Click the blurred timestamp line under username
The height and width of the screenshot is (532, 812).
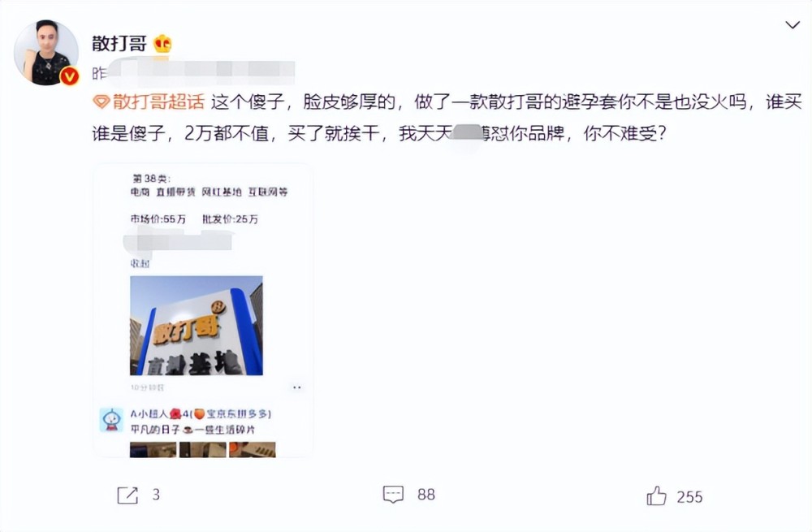point(194,73)
